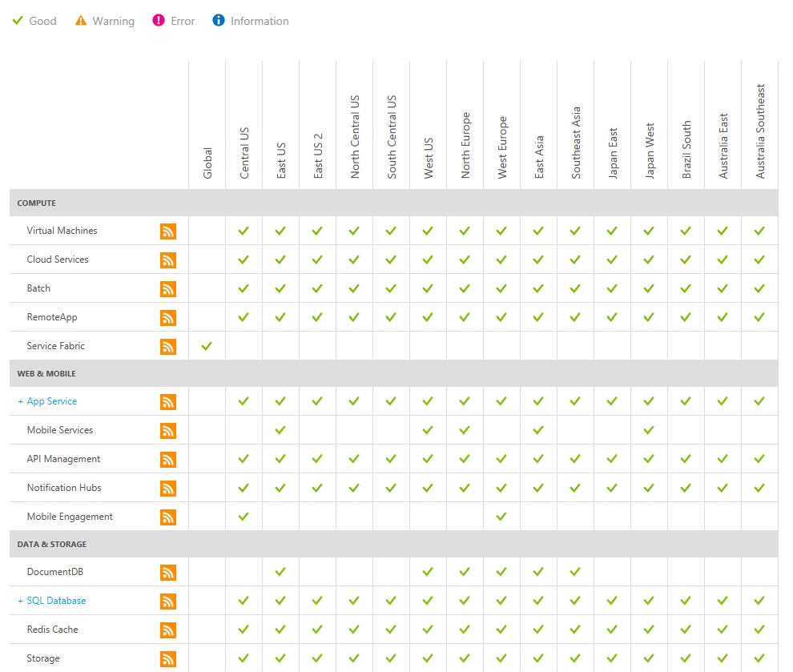Open the Cloud Services RSS feed icon
Screen dimensions: 793x672
(168, 260)
